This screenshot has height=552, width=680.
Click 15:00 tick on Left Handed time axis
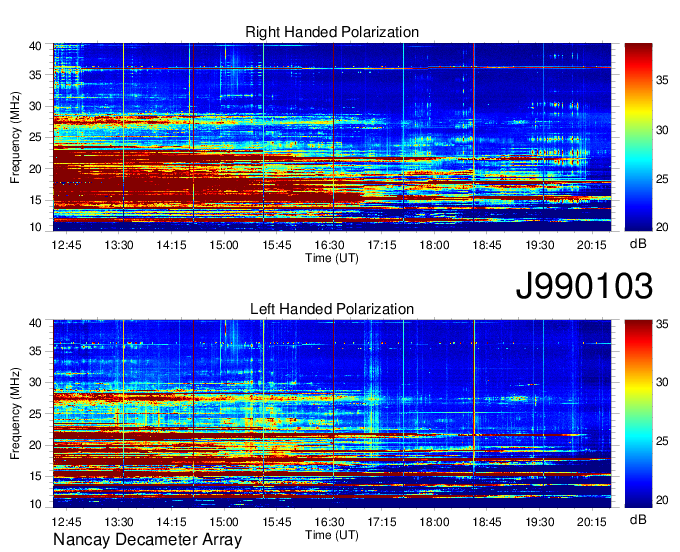coord(224,522)
